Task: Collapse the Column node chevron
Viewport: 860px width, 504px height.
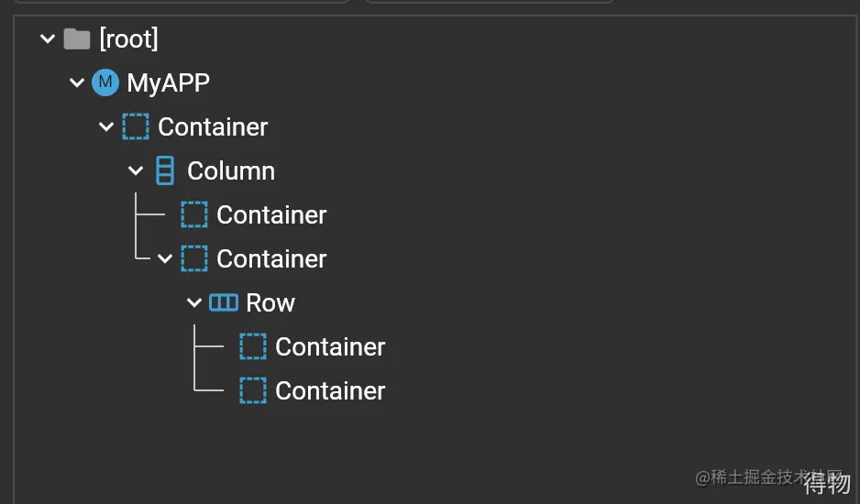Action: click(x=136, y=170)
